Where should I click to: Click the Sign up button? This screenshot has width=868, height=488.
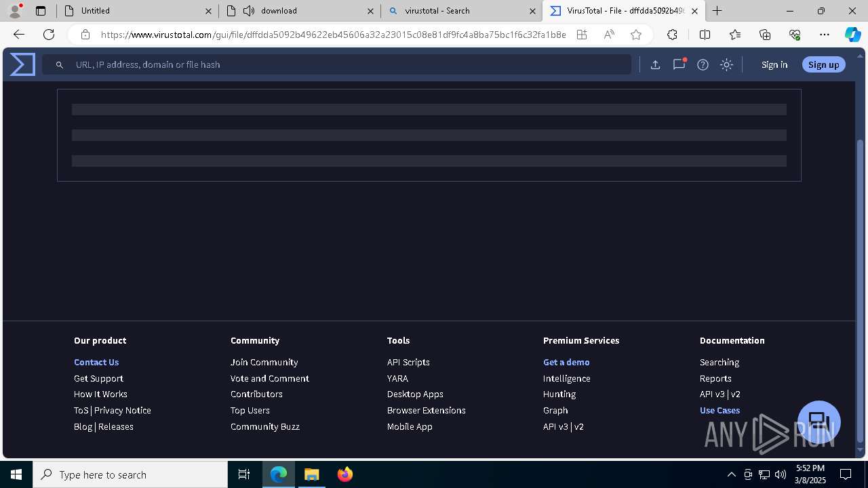point(824,64)
